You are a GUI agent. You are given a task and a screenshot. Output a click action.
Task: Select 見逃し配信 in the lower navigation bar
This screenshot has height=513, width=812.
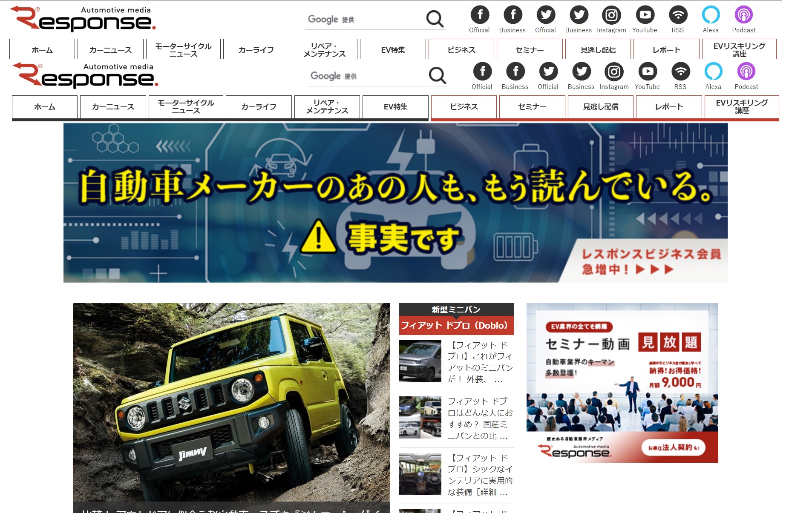click(x=601, y=107)
